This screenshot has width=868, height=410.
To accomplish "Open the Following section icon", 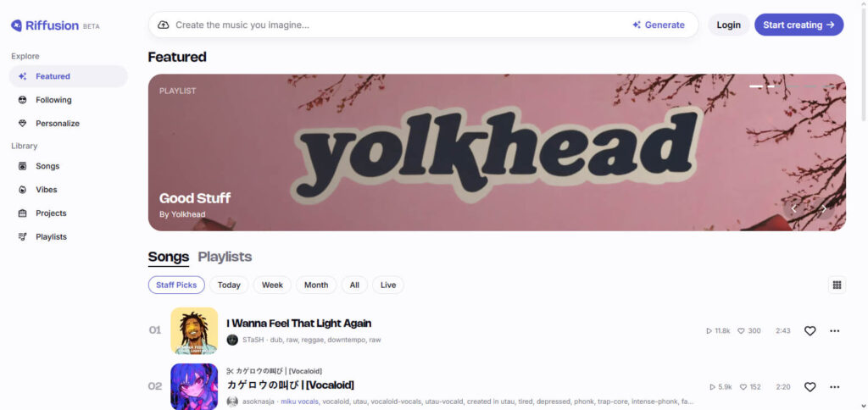I will [23, 100].
